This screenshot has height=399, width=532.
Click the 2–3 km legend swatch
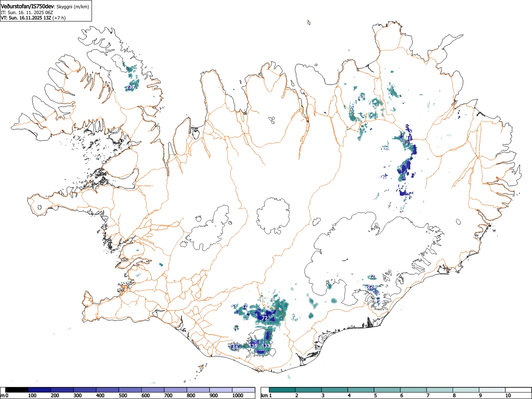tap(308, 390)
